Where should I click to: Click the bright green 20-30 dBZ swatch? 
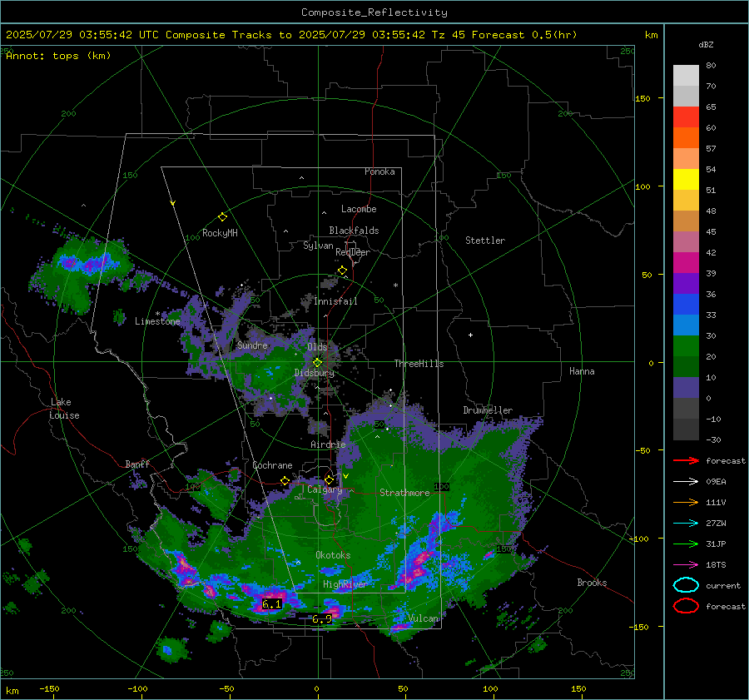pyautogui.click(x=686, y=346)
